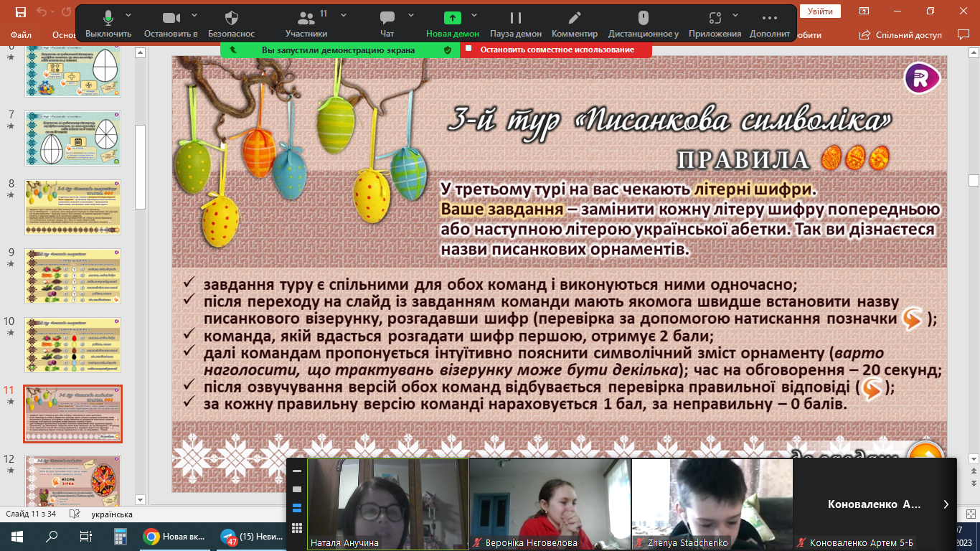Click the purple R logo on slide

click(x=920, y=78)
